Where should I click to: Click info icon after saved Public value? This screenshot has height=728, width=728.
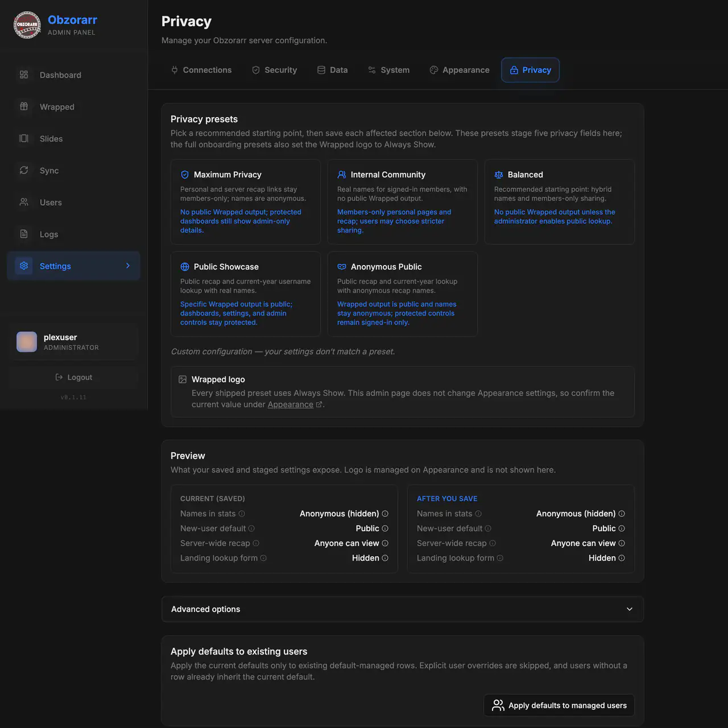[385, 528]
